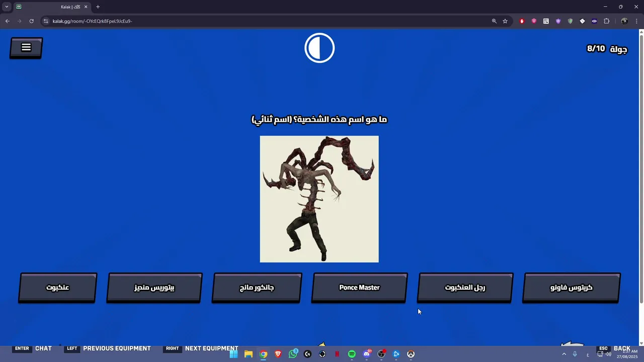Open the Extensions puzzle menu
The image size is (644, 362).
tap(606, 21)
